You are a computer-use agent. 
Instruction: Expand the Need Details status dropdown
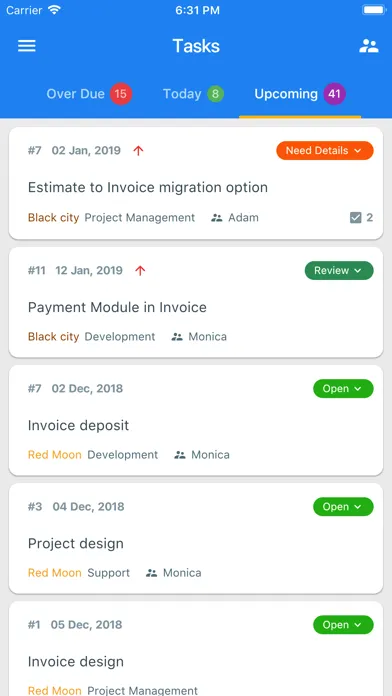tap(325, 150)
